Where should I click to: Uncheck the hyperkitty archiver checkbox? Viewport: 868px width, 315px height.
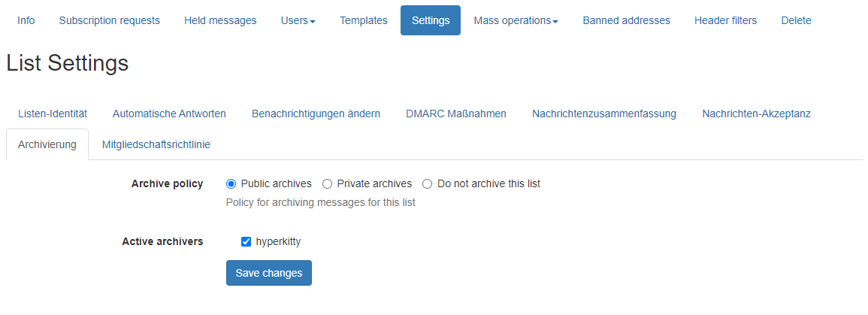click(246, 241)
